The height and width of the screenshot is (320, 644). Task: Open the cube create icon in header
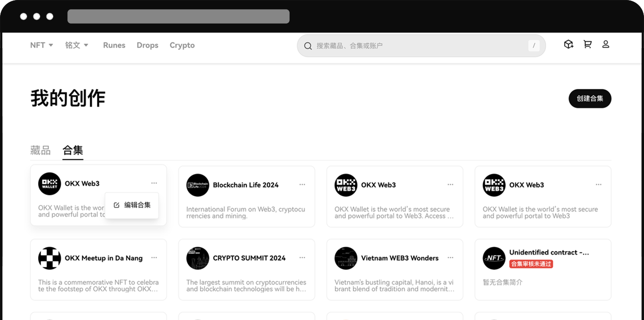click(x=568, y=44)
